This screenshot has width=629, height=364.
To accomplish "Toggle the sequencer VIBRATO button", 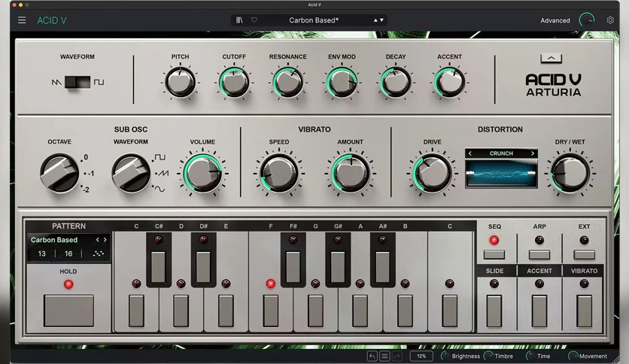I will (x=584, y=311).
